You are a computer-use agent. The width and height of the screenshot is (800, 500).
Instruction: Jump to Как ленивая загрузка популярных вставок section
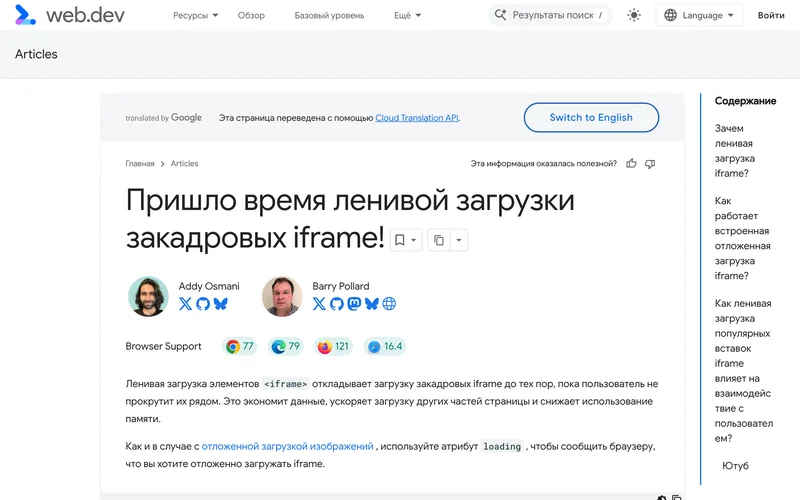(x=744, y=371)
